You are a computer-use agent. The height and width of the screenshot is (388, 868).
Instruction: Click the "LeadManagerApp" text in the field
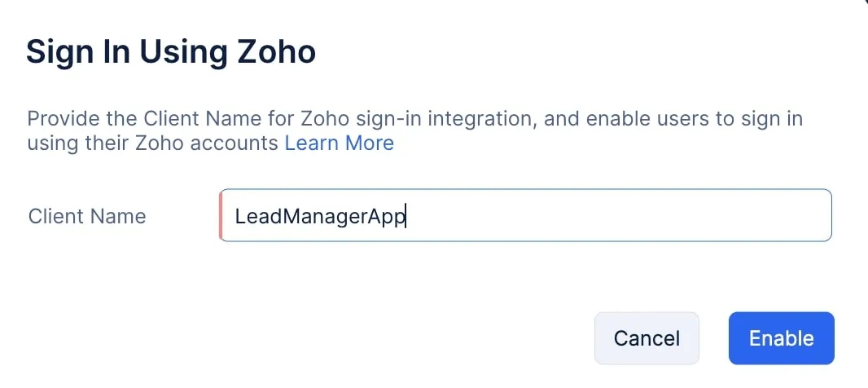(319, 216)
